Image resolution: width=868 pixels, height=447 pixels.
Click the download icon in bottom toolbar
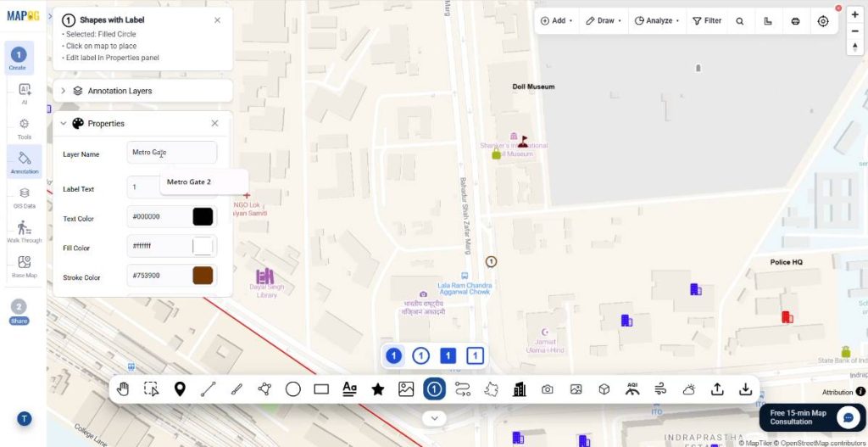tap(746, 389)
